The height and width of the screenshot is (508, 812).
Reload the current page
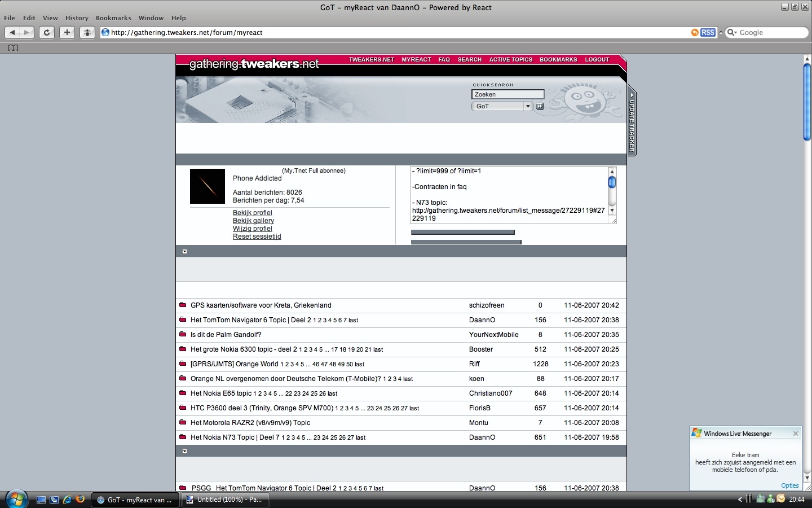tap(47, 32)
